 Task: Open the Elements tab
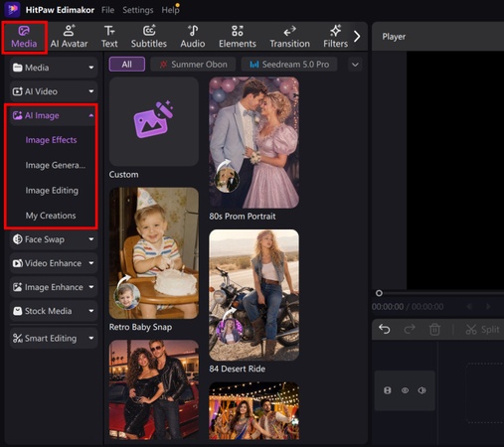[x=238, y=37]
